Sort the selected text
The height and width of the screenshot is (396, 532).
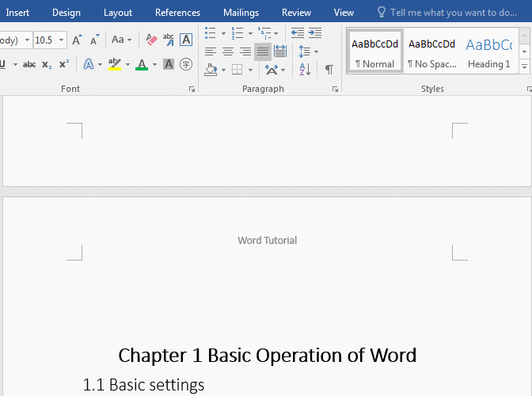point(305,70)
